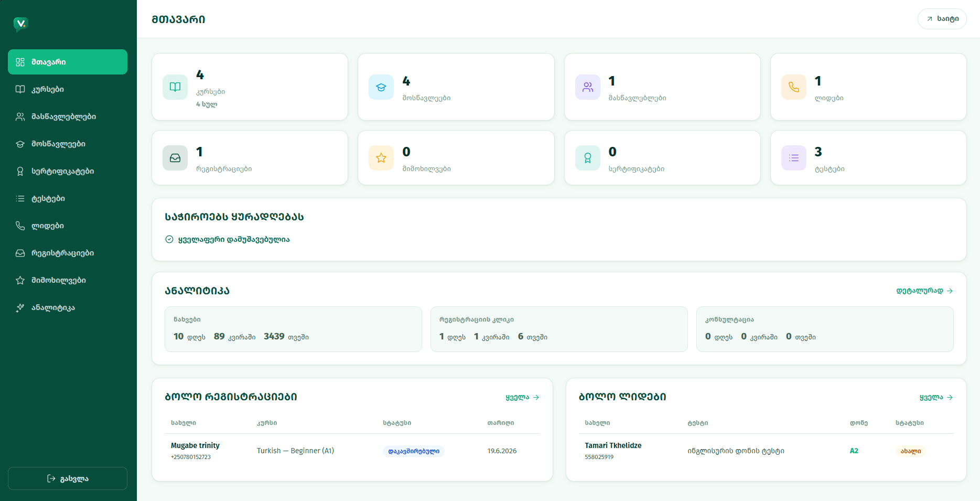980x501 pixels.
Task: Click the დაკავშირებული status badge
Action: (414, 451)
